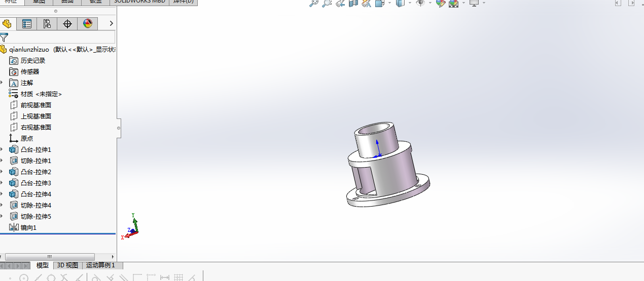Expand the manager tabs chevron arrow

[x=112, y=23]
